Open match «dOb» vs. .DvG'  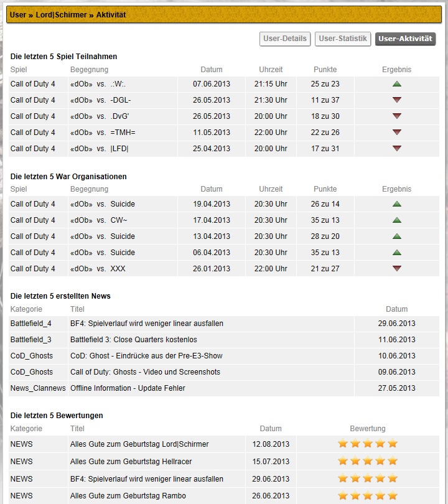(x=100, y=116)
